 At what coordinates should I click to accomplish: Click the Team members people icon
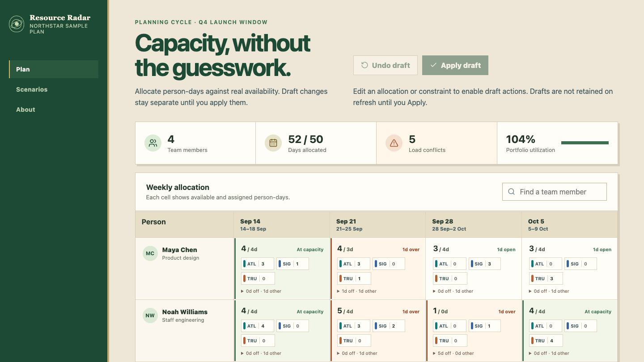(x=153, y=143)
